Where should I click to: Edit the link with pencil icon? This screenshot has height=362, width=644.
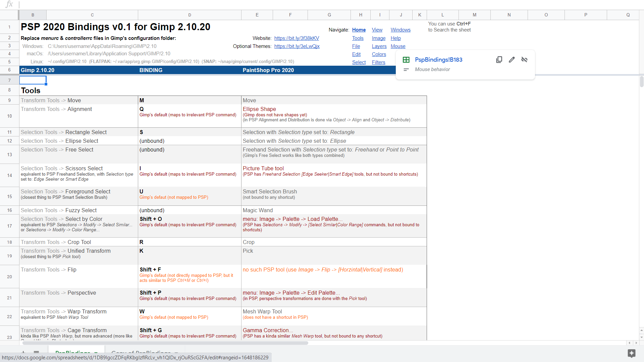[x=512, y=60]
